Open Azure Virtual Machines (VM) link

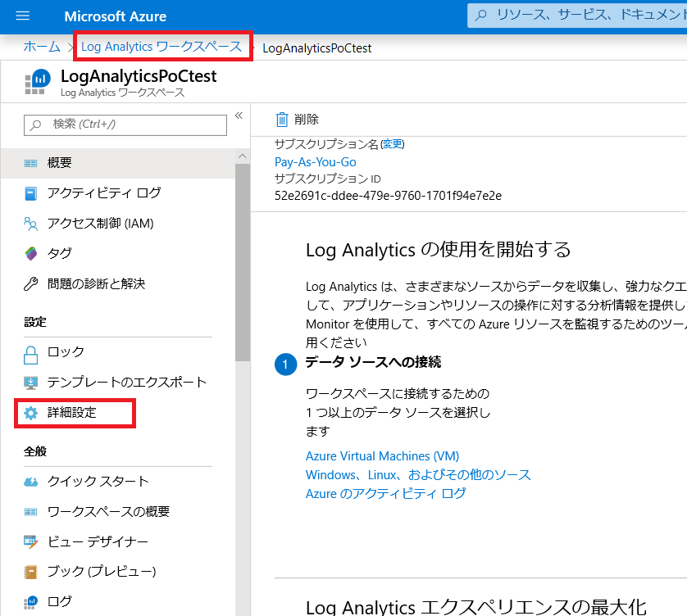383,456
